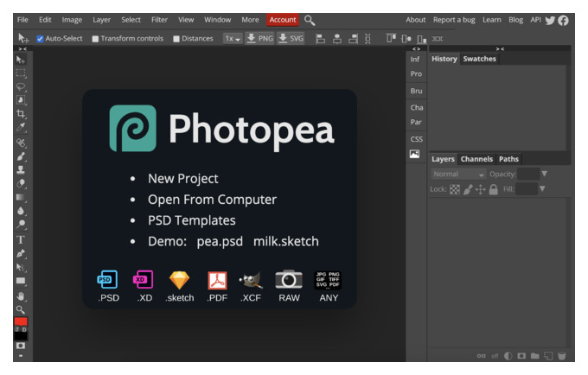The image size is (588, 375).
Task: Click the search magnifier in menu bar
Action: [x=310, y=20]
